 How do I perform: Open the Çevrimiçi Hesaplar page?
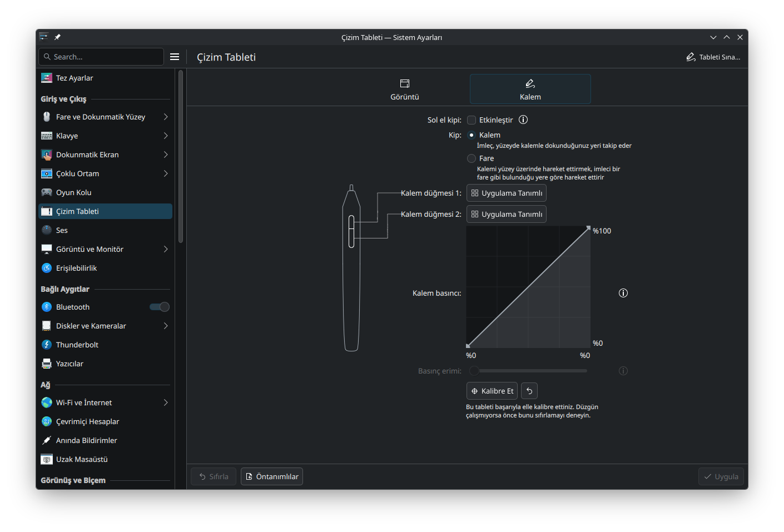[106, 421]
